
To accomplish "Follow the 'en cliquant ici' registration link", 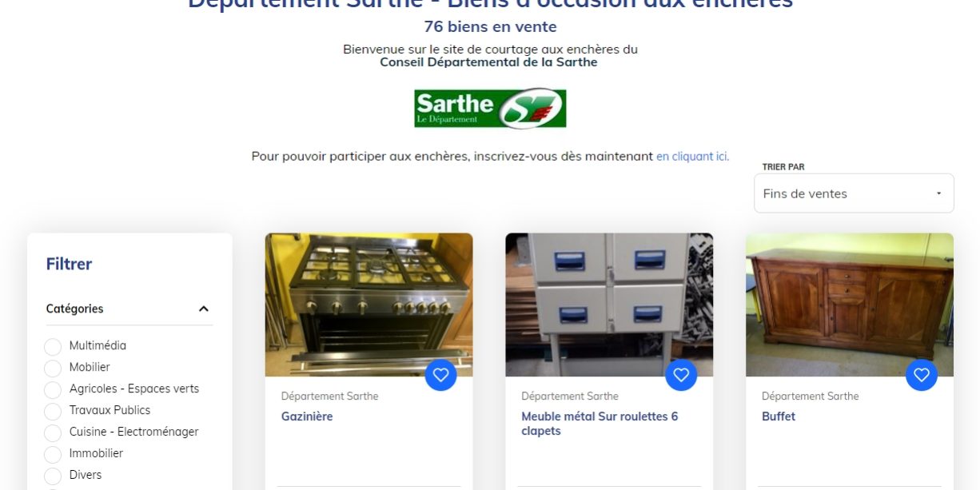I will pos(692,157).
